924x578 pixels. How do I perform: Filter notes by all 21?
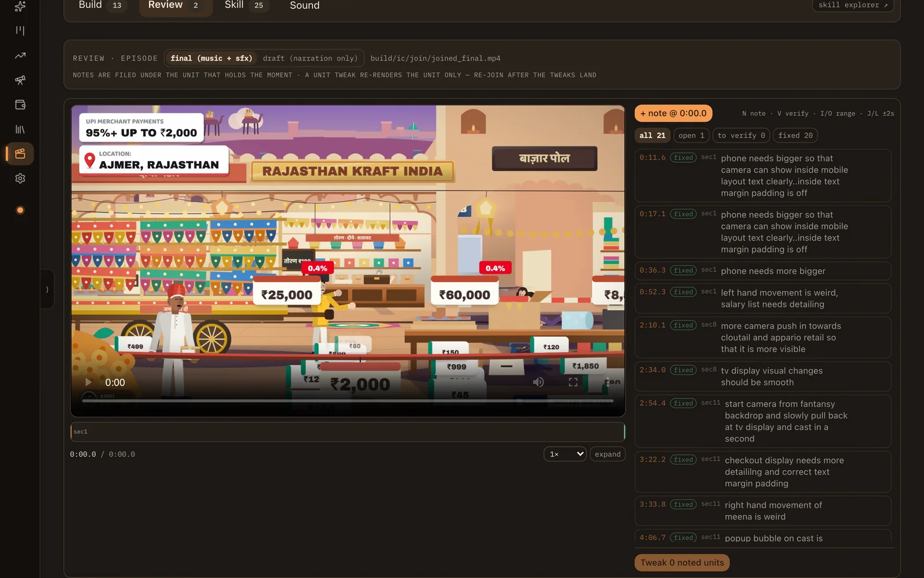click(x=653, y=135)
